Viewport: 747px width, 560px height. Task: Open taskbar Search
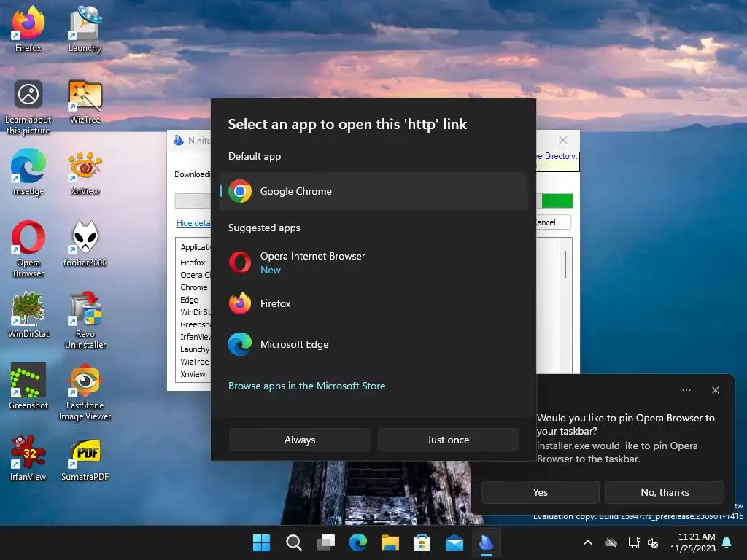[293, 542]
